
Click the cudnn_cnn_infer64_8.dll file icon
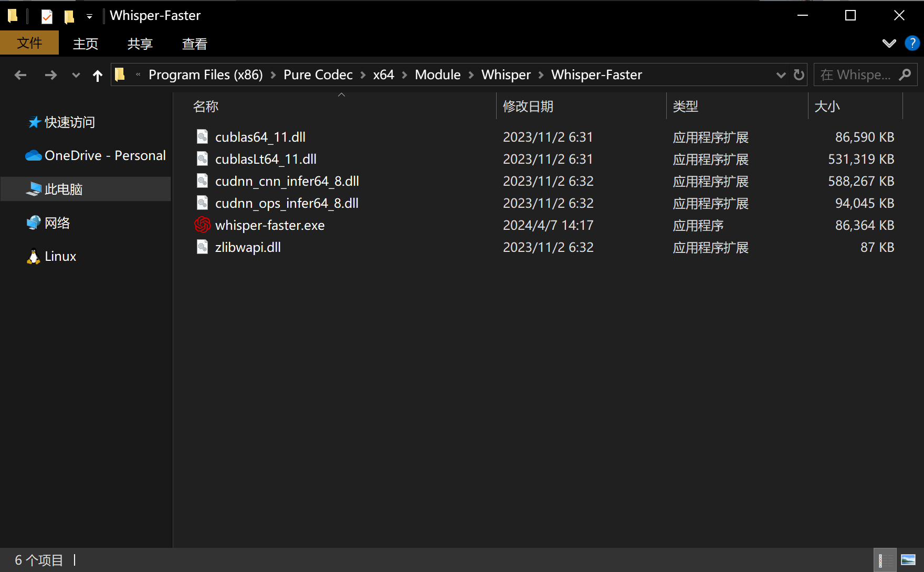tap(202, 181)
